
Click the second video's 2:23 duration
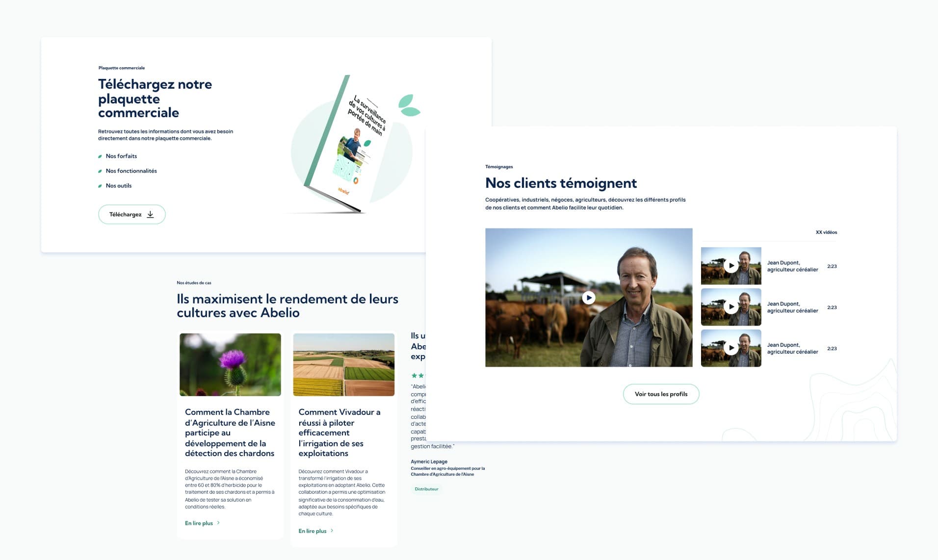(832, 307)
